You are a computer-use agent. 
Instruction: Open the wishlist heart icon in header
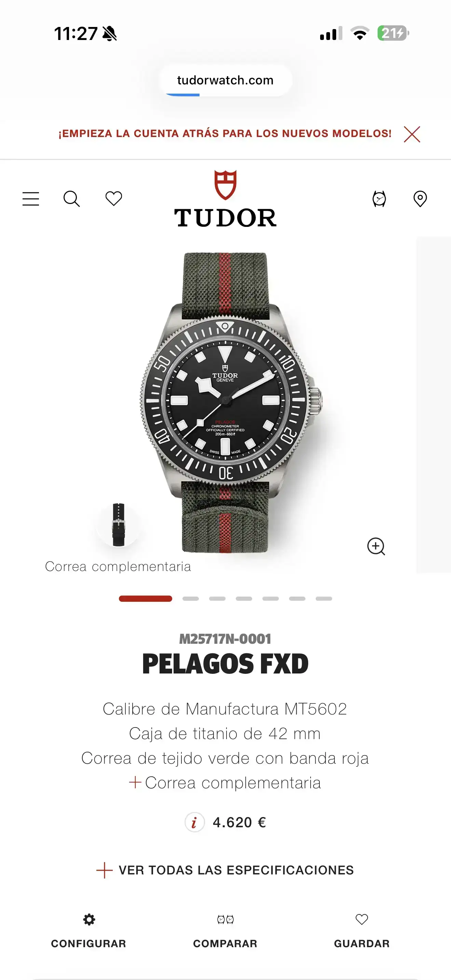click(x=114, y=199)
